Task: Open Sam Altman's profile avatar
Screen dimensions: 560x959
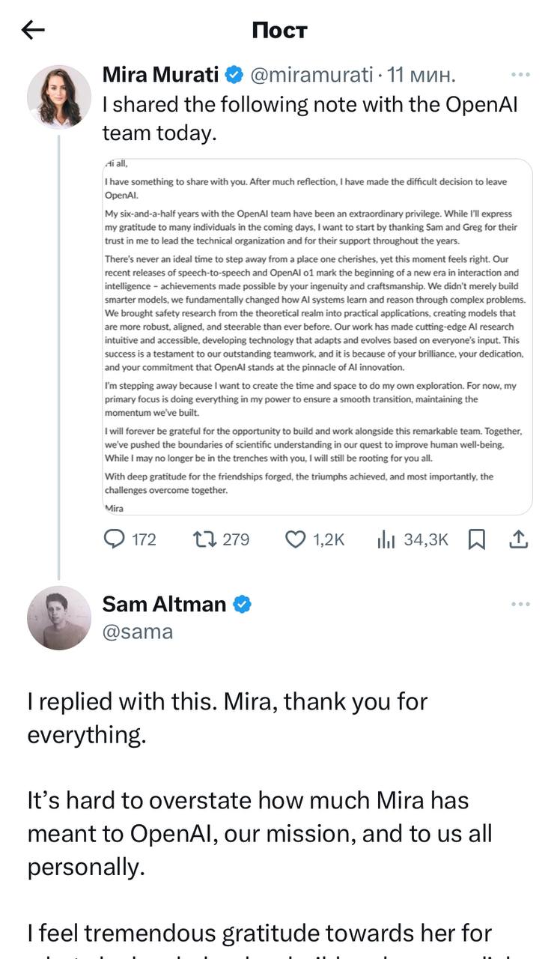Action: 59,617
